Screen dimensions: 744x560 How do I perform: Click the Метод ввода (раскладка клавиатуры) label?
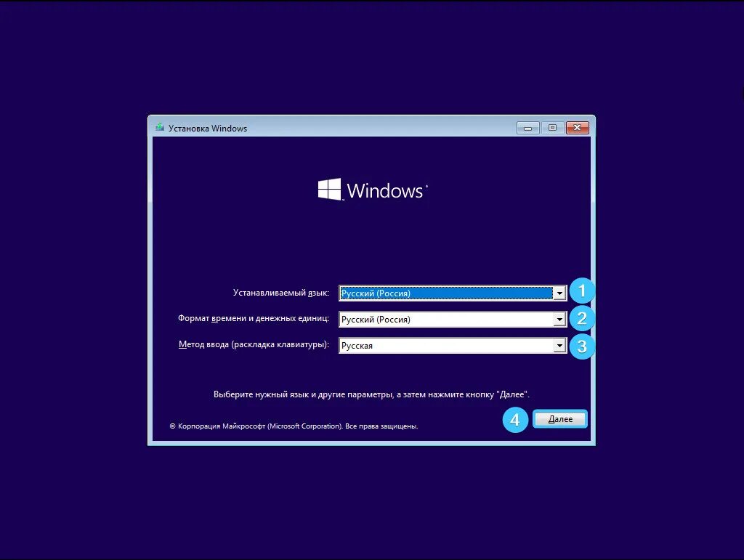click(254, 344)
